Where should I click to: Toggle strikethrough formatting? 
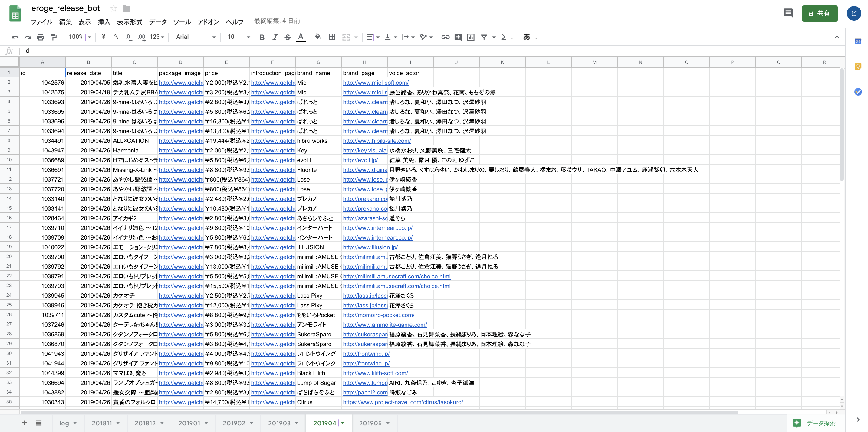coord(288,37)
